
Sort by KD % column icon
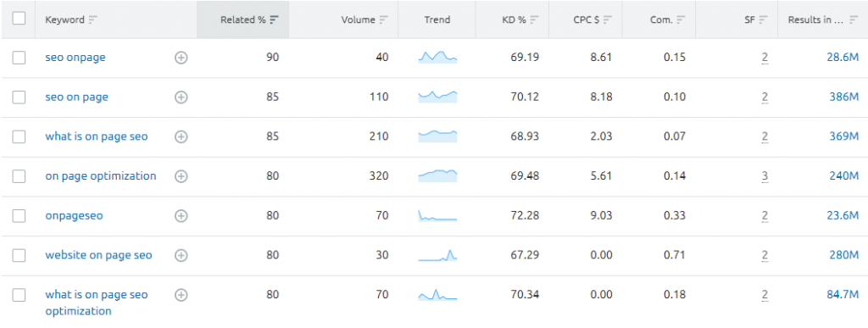tap(534, 19)
